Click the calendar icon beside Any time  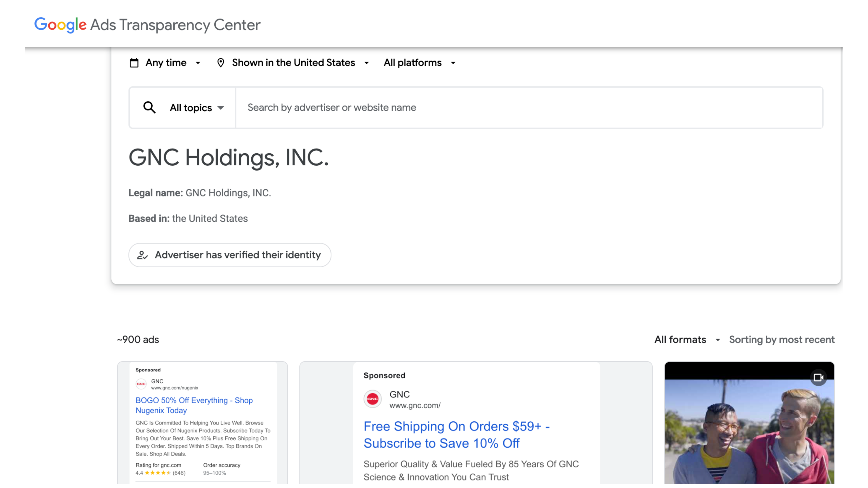[x=134, y=63]
